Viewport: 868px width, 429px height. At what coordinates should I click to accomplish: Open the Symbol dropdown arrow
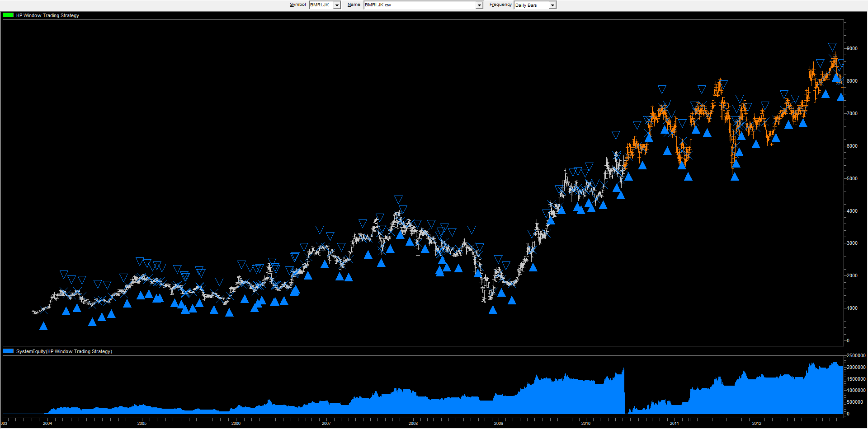click(337, 5)
